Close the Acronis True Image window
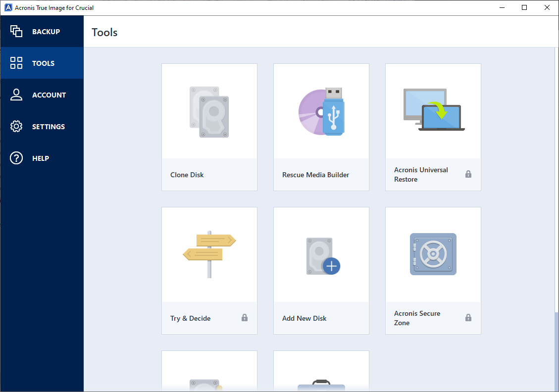This screenshot has width=559, height=392. 547,7
